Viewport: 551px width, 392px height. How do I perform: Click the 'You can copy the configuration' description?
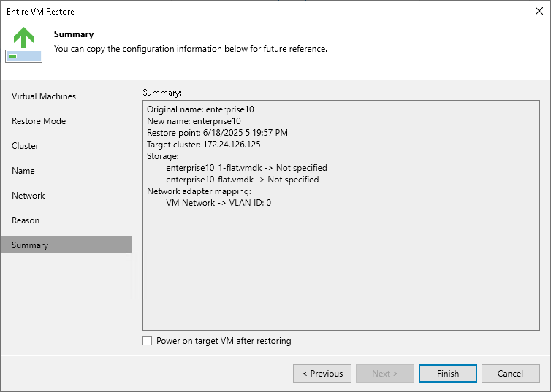click(191, 49)
